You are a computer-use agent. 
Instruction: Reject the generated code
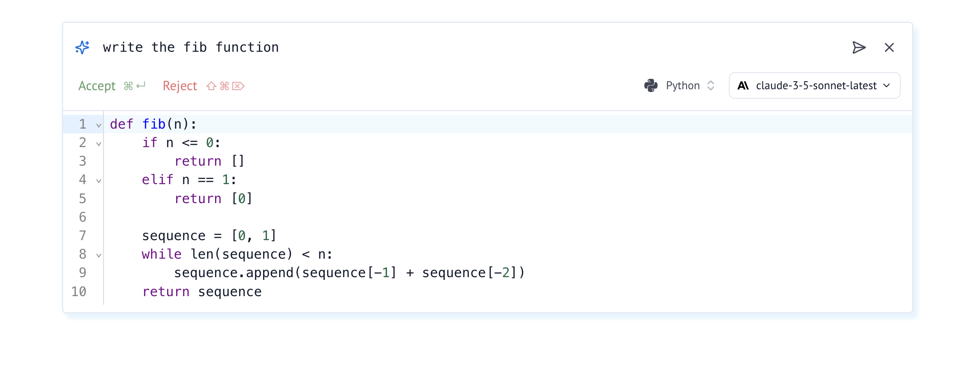179,86
